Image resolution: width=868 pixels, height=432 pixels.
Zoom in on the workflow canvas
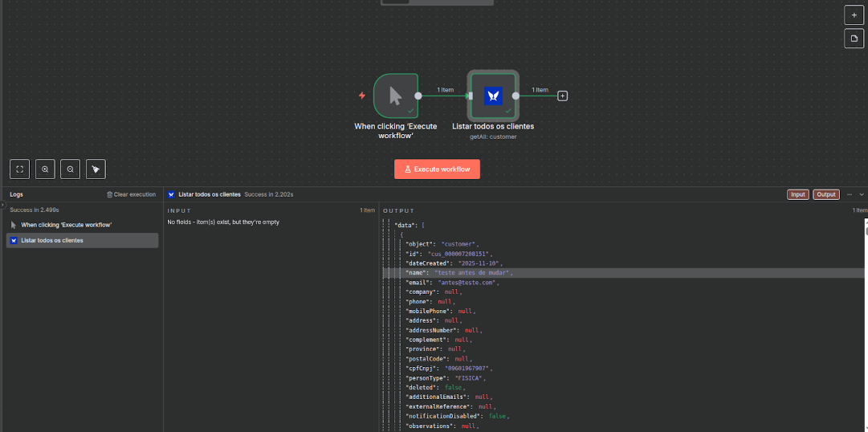[x=45, y=169]
